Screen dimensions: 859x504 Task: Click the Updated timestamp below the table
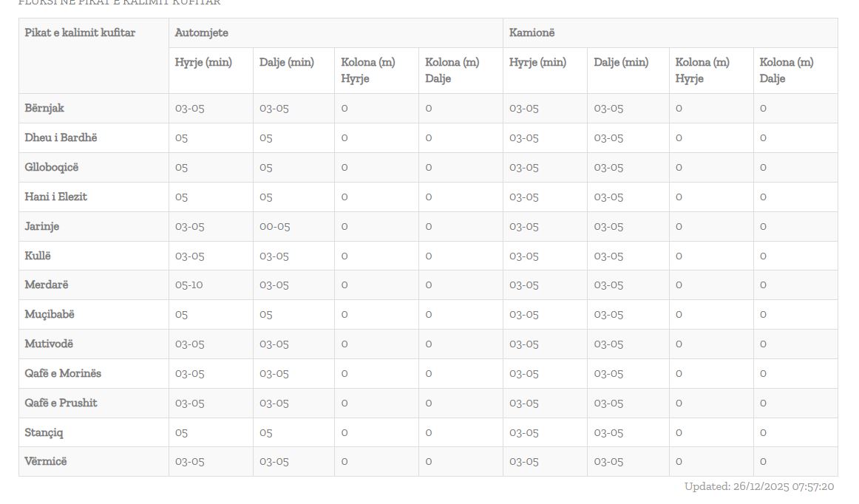point(759,486)
